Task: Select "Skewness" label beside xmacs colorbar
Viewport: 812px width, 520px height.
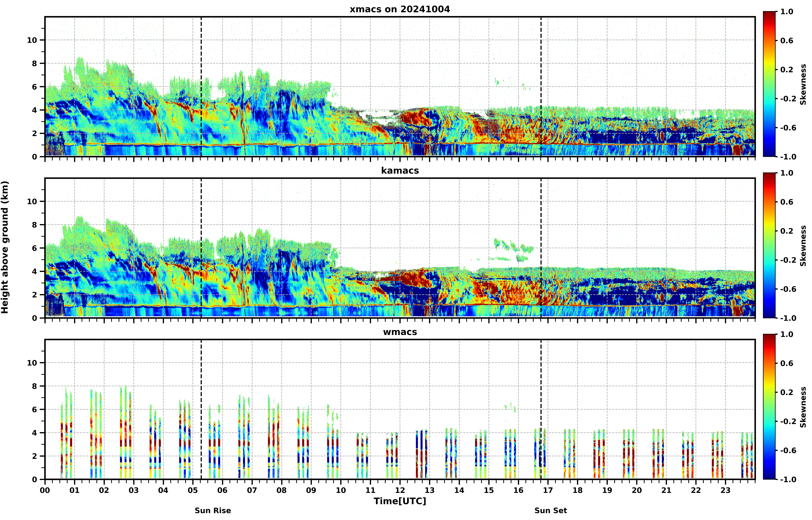Action: pyautogui.click(x=803, y=84)
